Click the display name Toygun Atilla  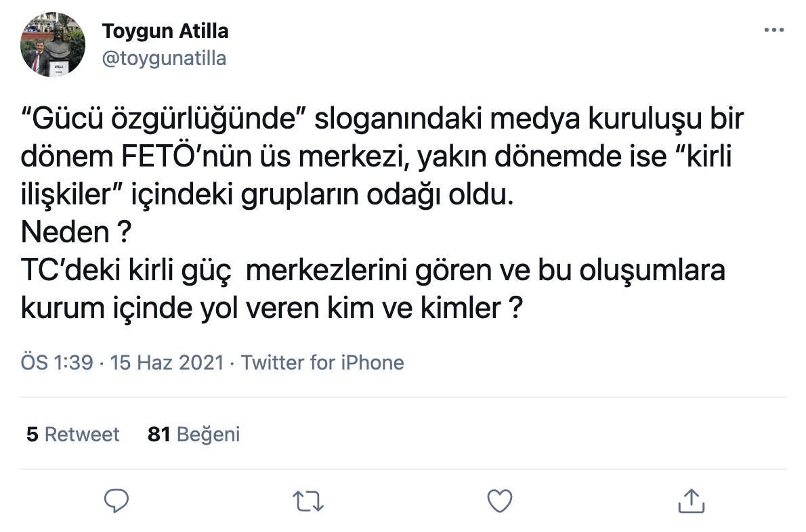tap(165, 30)
